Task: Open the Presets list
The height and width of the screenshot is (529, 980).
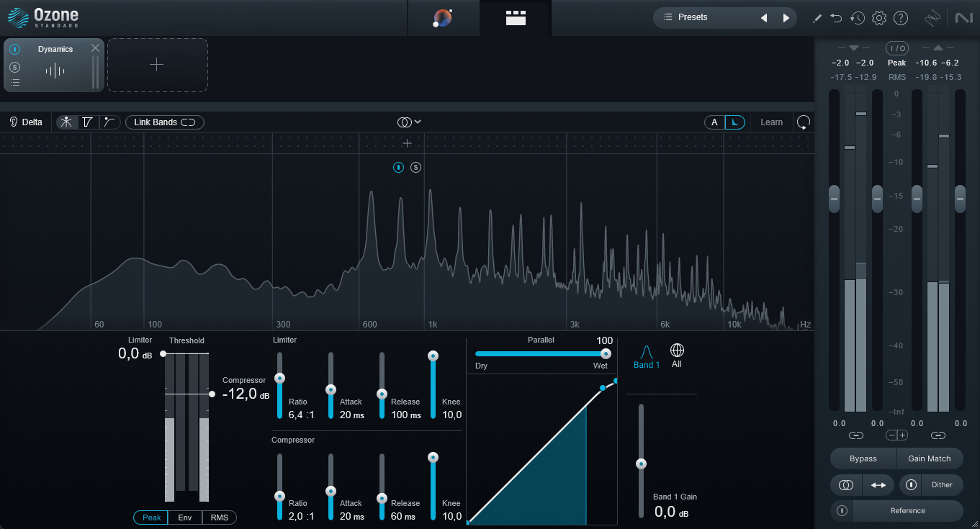Action: coord(693,17)
